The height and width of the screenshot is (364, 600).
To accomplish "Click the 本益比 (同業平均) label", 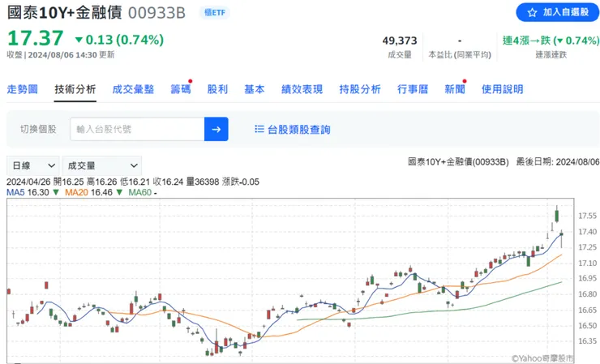I will pyautogui.click(x=460, y=55).
